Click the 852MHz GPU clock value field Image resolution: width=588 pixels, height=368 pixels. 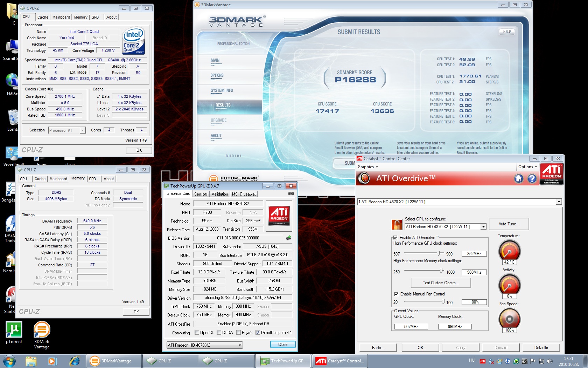click(x=474, y=254)
